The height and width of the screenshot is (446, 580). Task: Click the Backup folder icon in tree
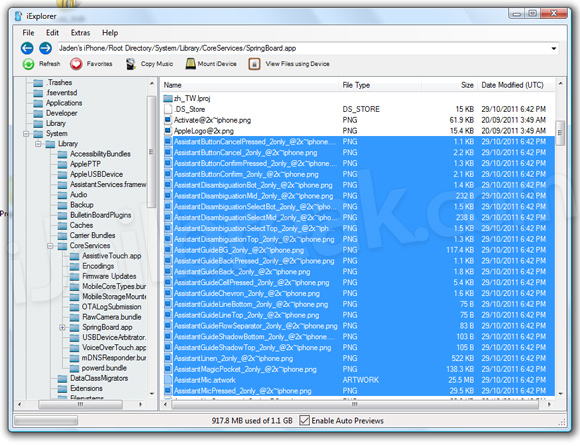pyautogui.click(x=63, y=205)
